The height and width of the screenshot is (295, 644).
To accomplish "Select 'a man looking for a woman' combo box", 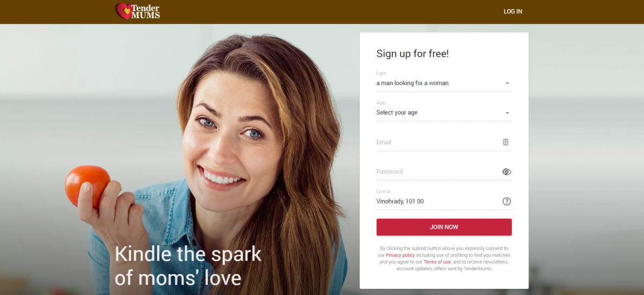I will 444,83.
